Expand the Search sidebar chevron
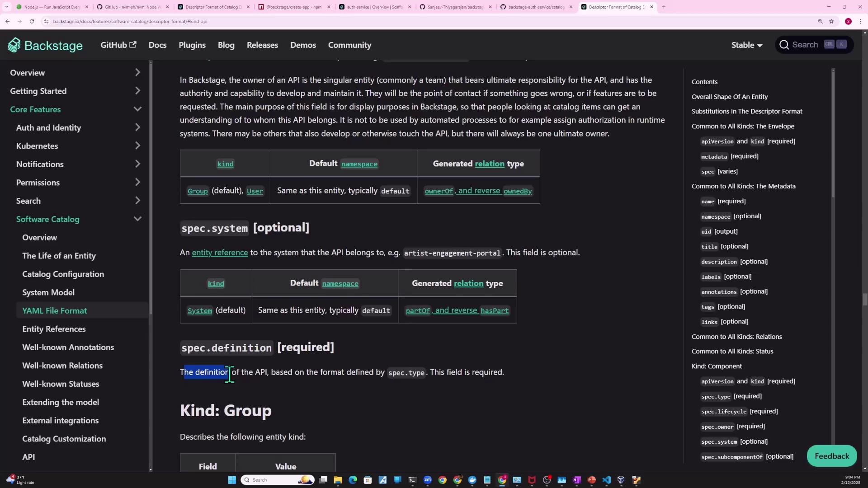 coord(137,201)
